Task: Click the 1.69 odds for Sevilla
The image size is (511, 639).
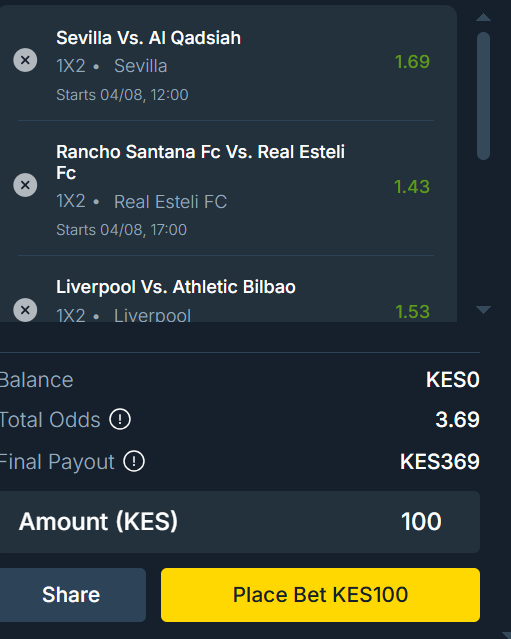Action: 412,62
